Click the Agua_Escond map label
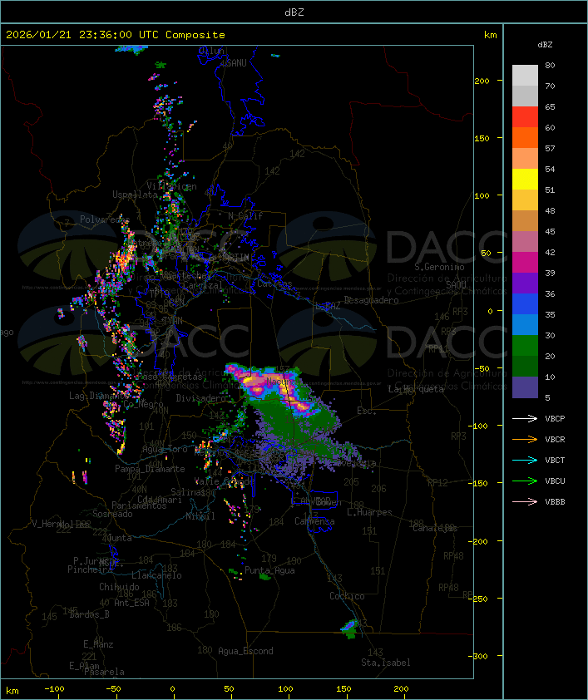Screen dimensions: 588x700 click(x=245, y=651)
